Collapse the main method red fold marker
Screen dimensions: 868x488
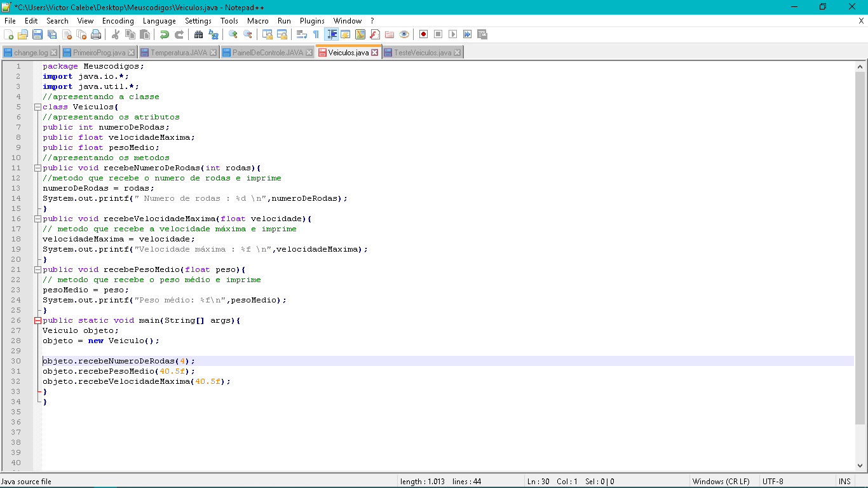[x=37, y=320]
